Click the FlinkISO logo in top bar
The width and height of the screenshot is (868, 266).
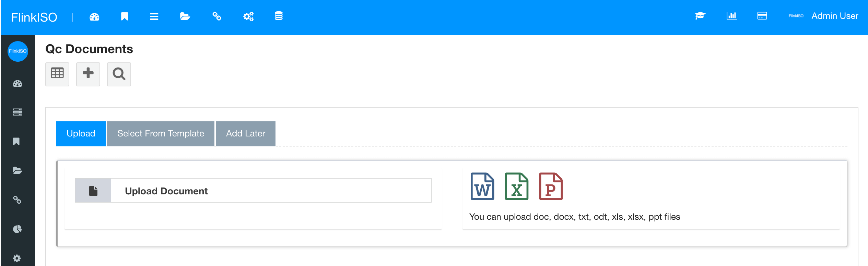coord(34,17)
